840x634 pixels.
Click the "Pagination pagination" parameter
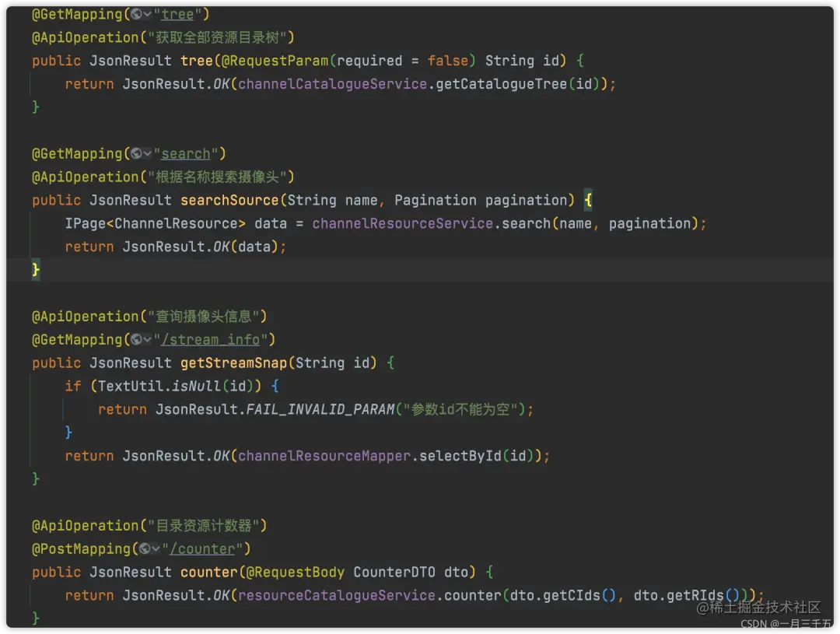pos(481,201)
